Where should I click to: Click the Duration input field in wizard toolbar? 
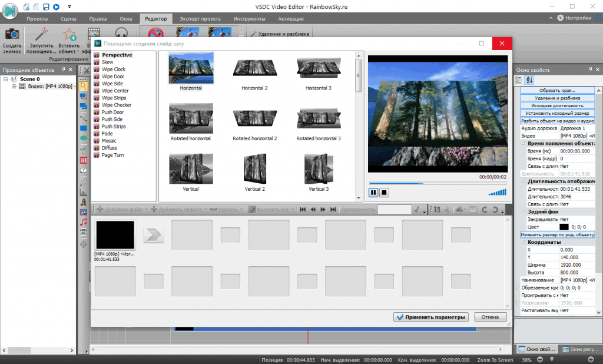coord(395,209)
